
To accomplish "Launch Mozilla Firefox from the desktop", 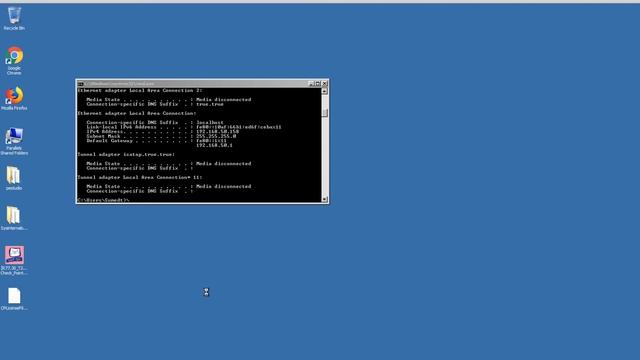I will pos(14,98).
